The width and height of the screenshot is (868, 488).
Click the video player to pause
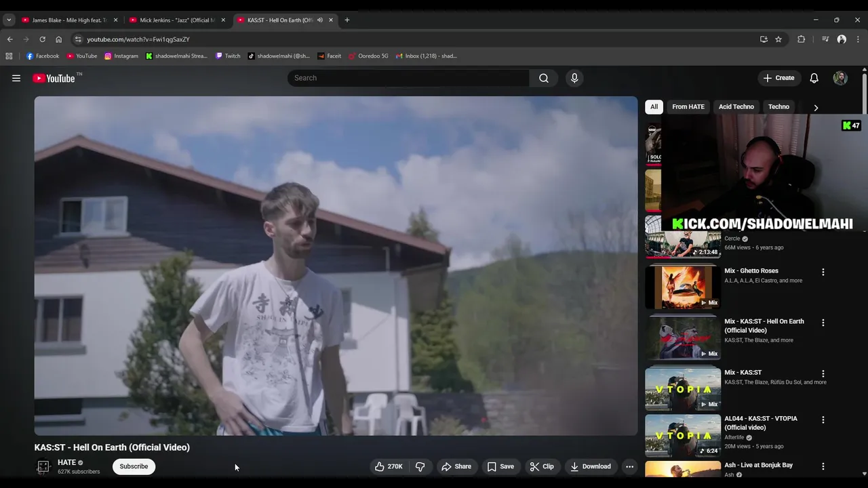(336, 266)
